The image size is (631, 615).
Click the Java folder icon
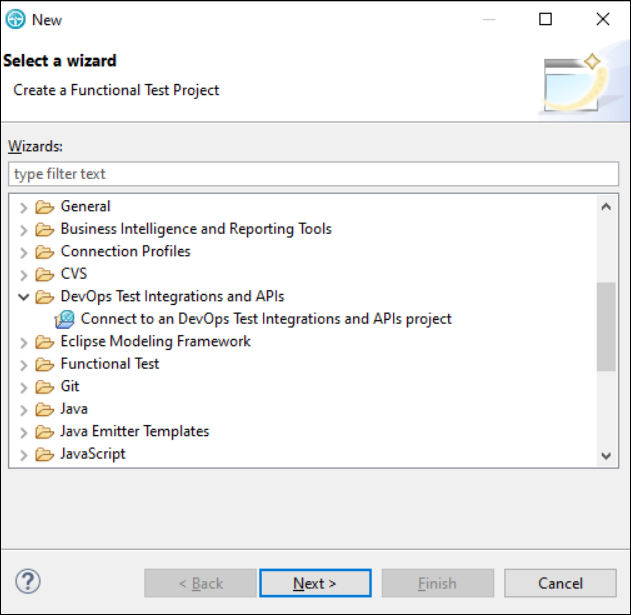tap(44, 410)
